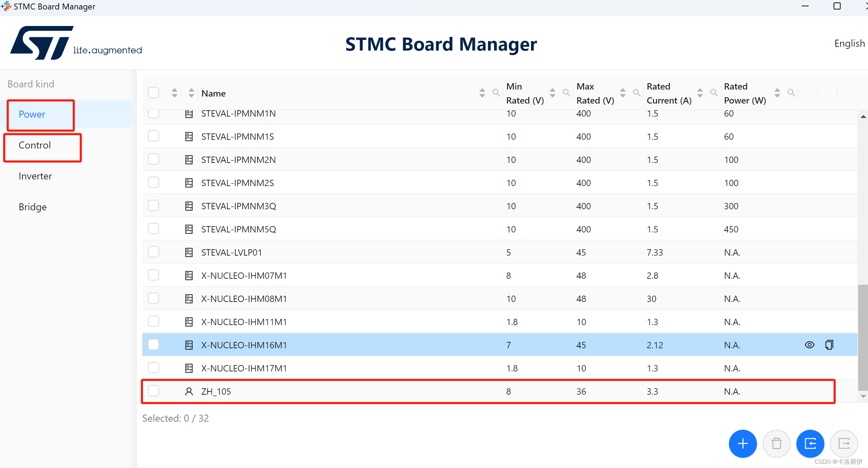Open the English language selector
Screen dimensions: 868x468
point(849,44)
